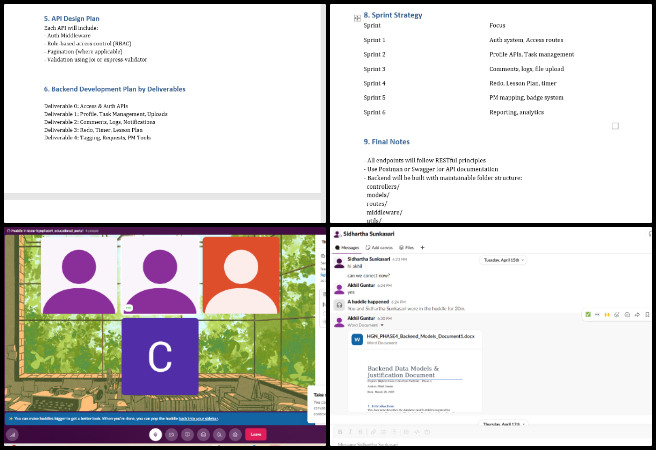Screen dimensions: 656x450
Task: Click '6. Backend Development Plan by Deliverables' heading
Action: [115, 89]
